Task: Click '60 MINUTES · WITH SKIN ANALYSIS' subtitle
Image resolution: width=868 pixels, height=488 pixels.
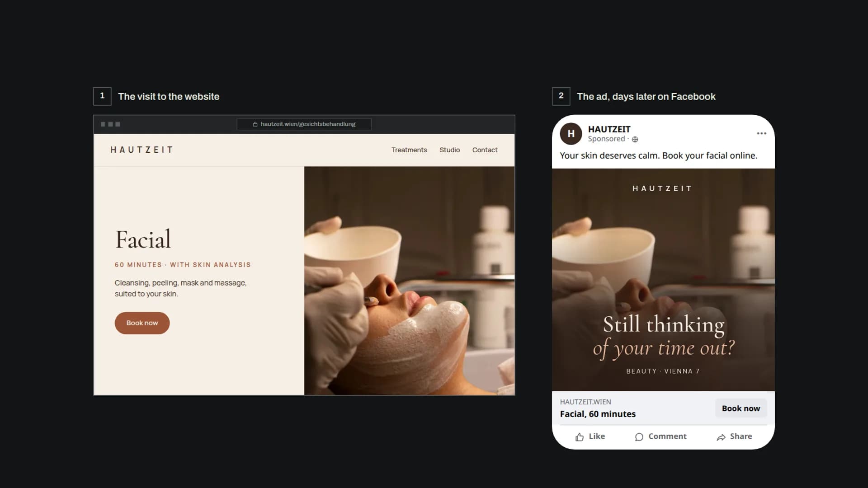Action: click(183, 265)
